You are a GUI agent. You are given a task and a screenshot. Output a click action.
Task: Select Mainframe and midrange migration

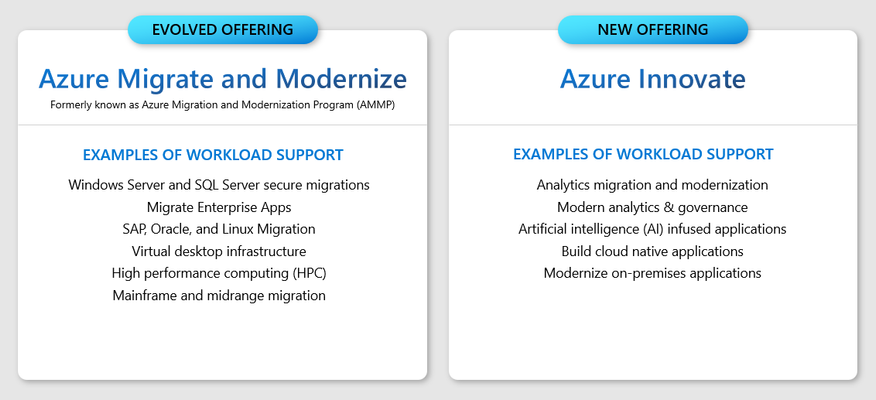point(219,295)
